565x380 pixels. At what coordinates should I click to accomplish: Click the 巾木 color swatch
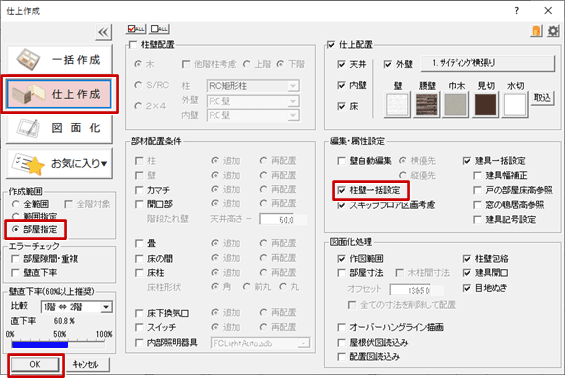pyautogui.click(x=456, y=105)
